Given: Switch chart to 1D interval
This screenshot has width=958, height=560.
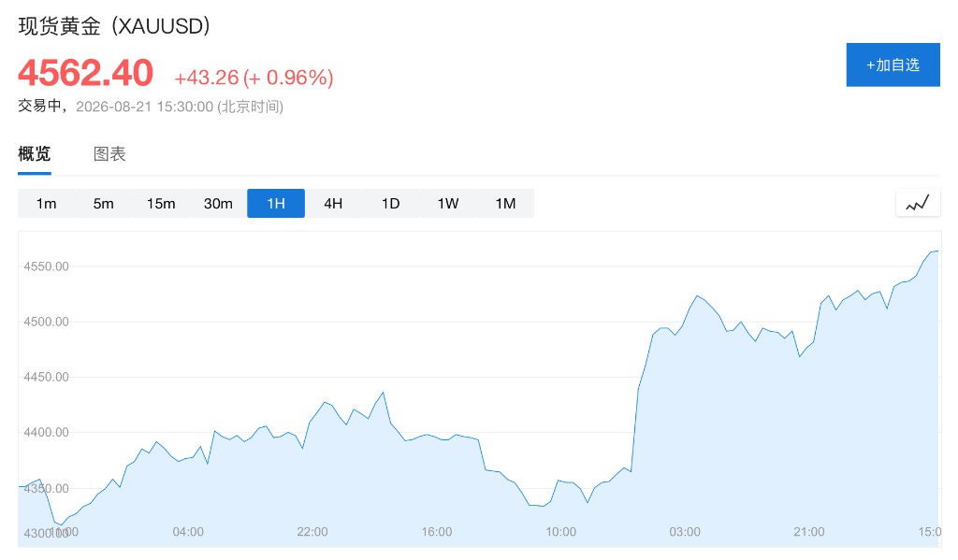Looking at the screenshot, I should click(x=390, y=204).
